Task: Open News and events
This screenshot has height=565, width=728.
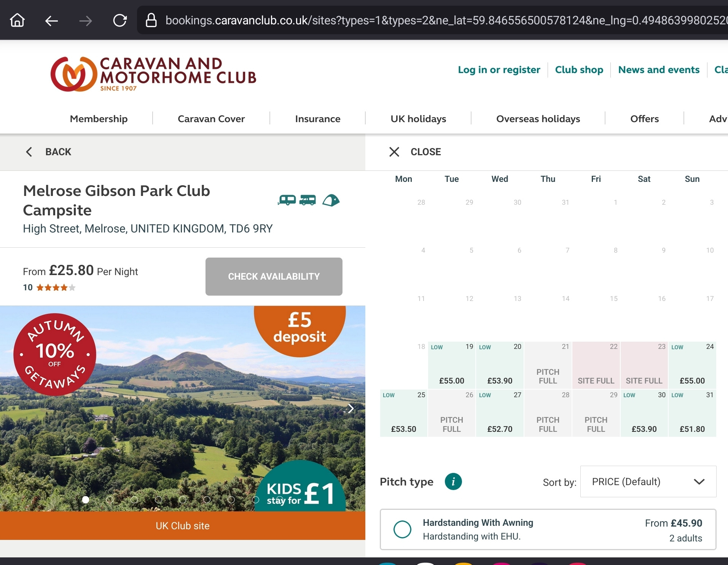Action: (659, 70)
